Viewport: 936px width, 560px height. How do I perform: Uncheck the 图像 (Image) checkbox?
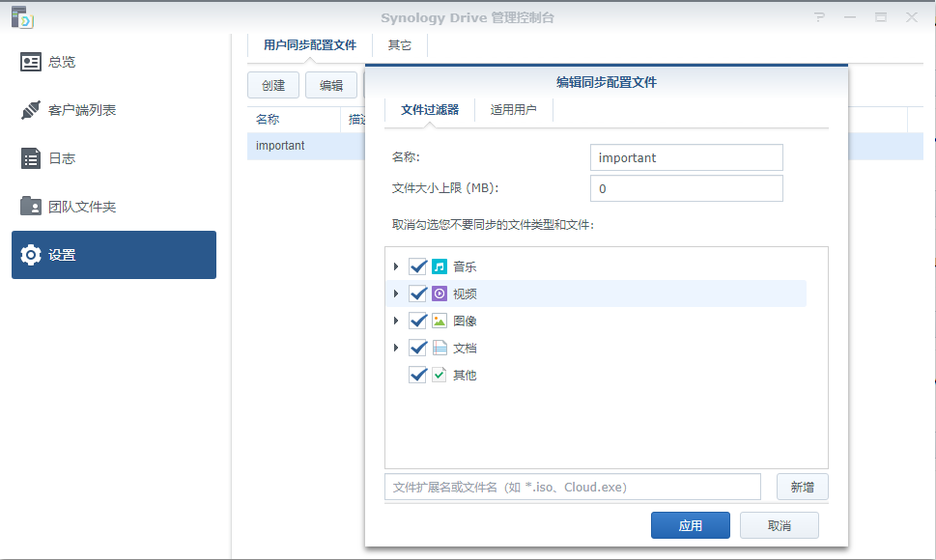click(418, 321)
